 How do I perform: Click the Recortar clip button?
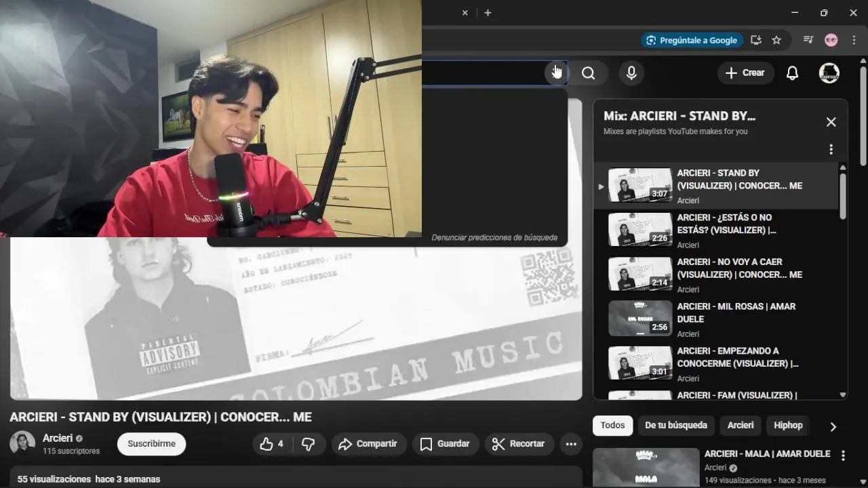point(519,444)
